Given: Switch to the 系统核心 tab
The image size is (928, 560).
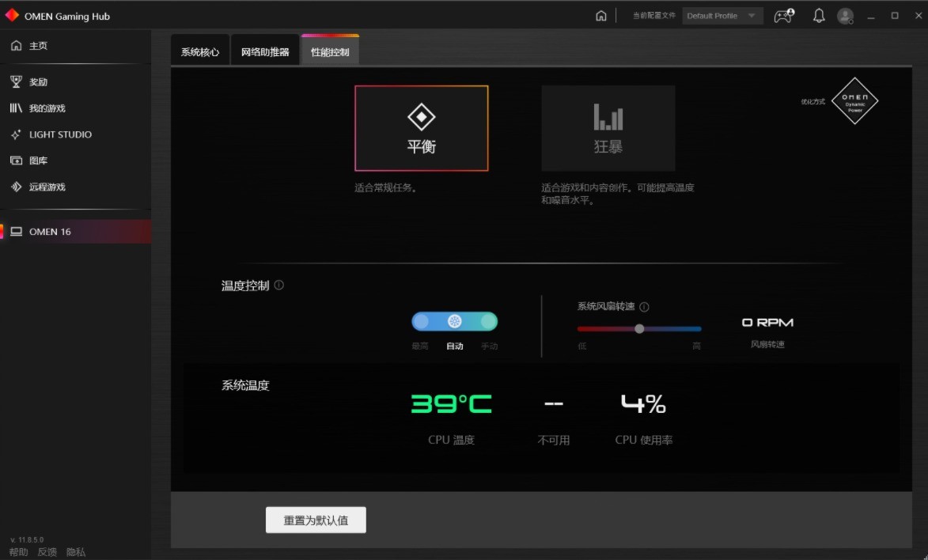Looking at the screenshot, I should [200, 52].
